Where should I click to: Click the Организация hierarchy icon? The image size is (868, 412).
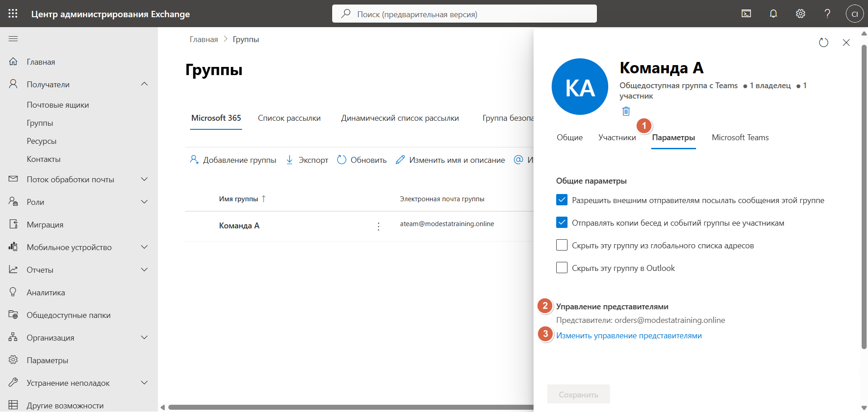[13, 337]
